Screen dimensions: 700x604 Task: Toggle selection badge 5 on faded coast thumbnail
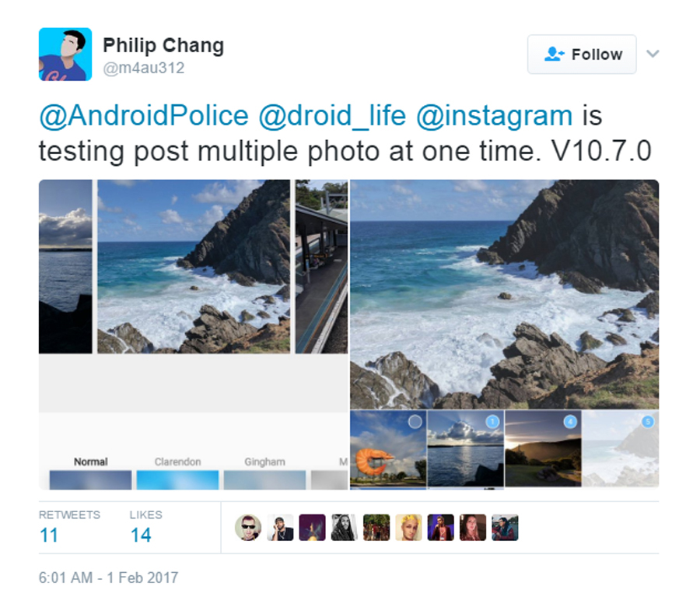tap(648, 421)
